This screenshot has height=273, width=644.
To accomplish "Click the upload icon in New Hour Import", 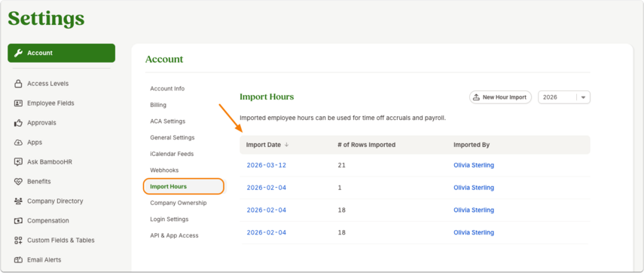I will point(477,97).
